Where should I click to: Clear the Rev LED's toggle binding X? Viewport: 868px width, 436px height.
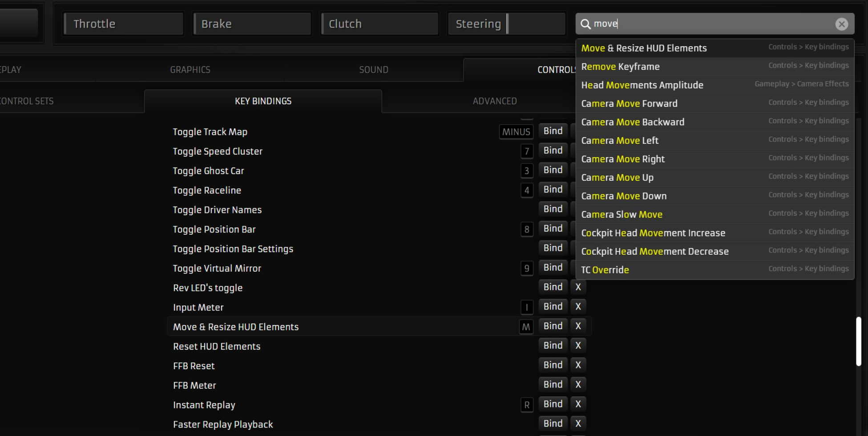pos(578,287)
